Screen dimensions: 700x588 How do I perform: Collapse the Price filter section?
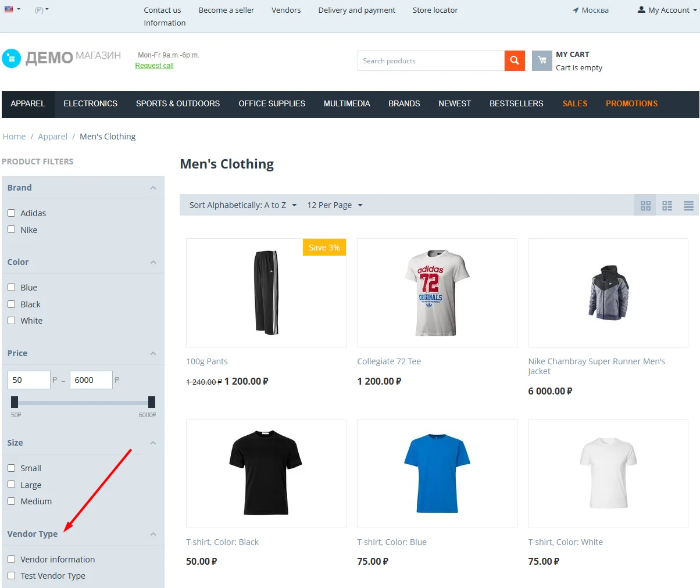click(153, 353)
